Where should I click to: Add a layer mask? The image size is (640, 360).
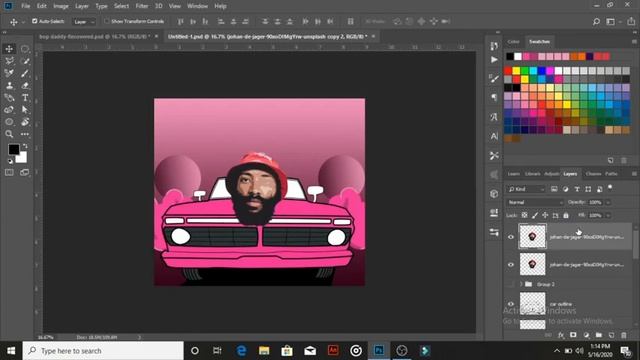pos(573,335)
